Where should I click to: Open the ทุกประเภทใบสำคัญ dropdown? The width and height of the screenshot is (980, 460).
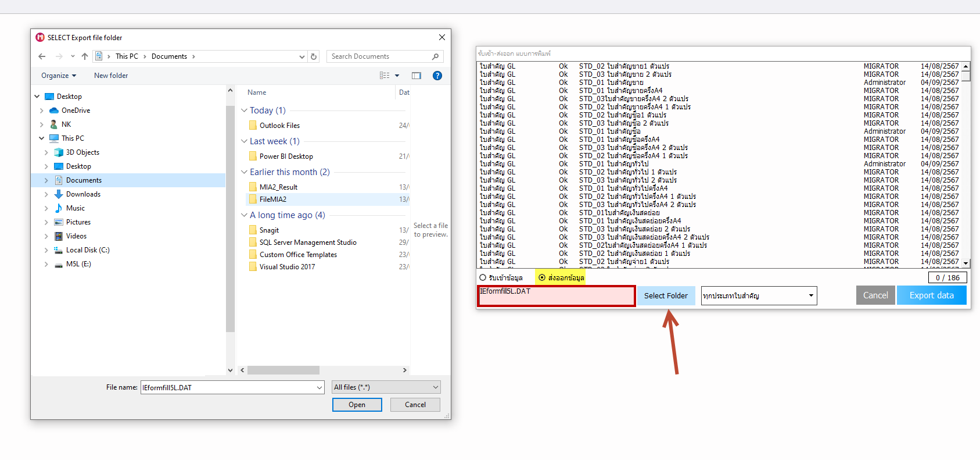tap(758, 296)
